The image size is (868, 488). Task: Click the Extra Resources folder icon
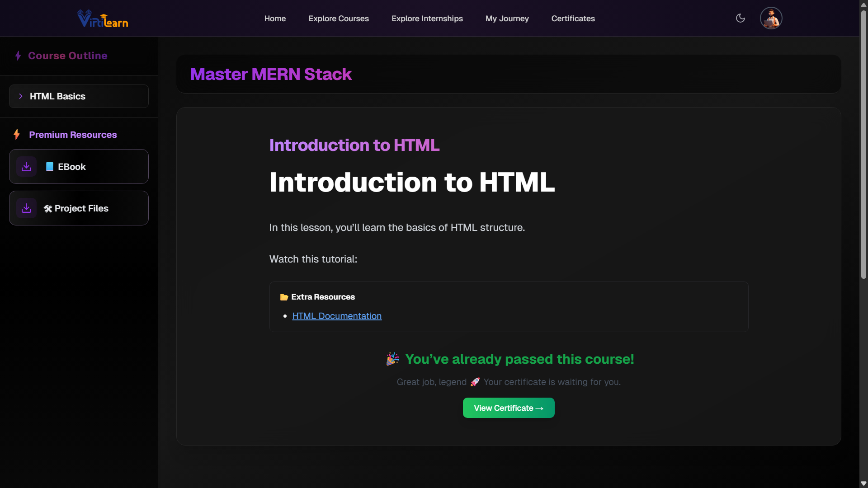point(284,297)
